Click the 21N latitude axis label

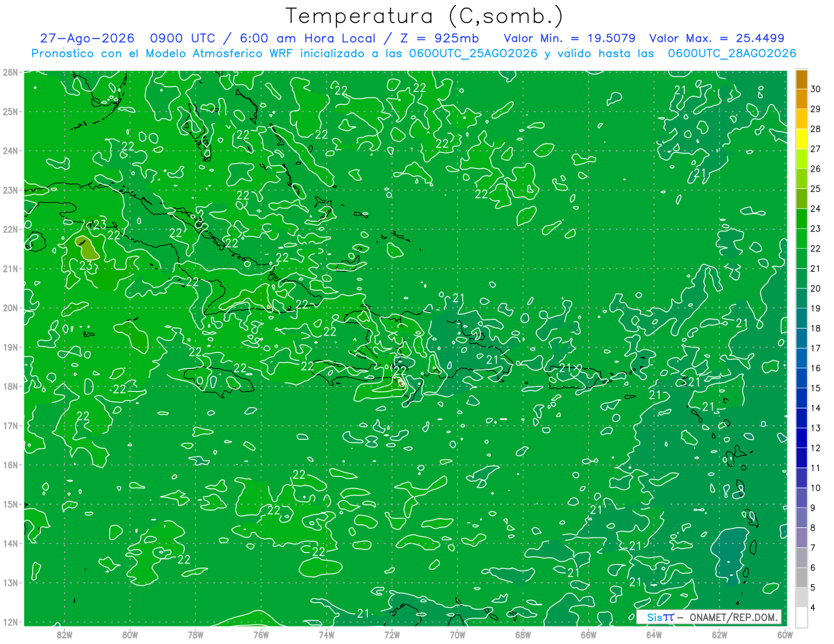pyautogui.click(x=10, y=268)
